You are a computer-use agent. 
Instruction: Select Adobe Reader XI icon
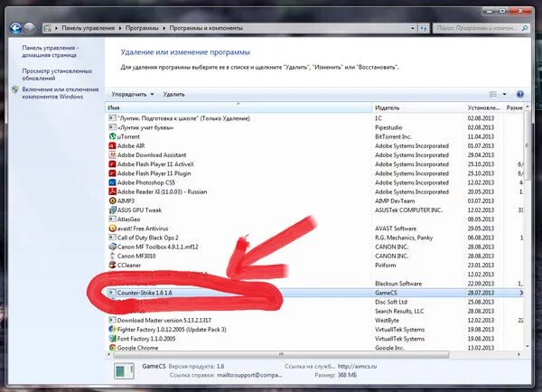tap(112, 191)
